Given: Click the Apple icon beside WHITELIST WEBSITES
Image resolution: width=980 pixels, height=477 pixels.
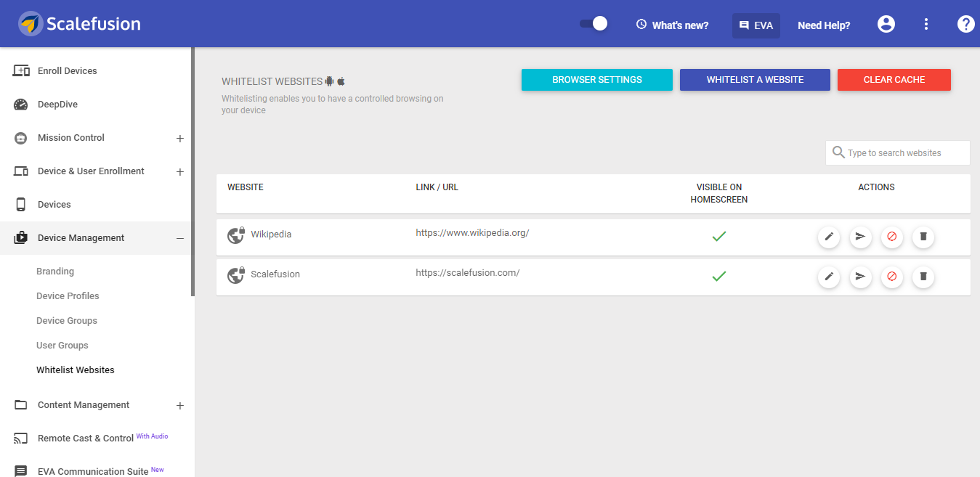Looking at the screenshot, I should [341, 81].
